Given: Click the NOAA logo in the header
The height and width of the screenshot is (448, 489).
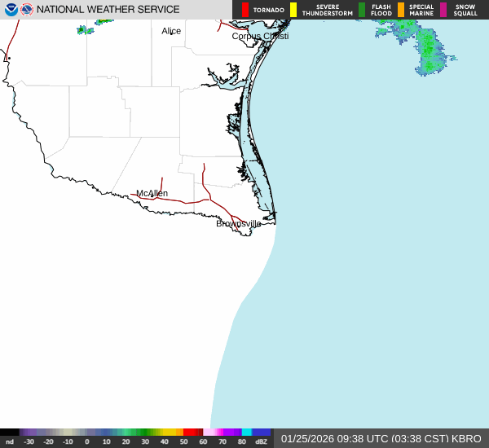Looking at the screenshot, I should tap(11, 10).
